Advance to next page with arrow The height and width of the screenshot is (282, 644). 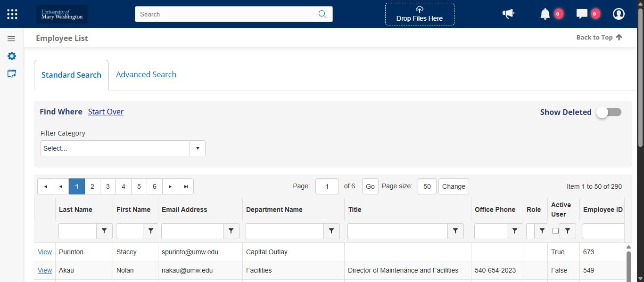coord(170,186)
